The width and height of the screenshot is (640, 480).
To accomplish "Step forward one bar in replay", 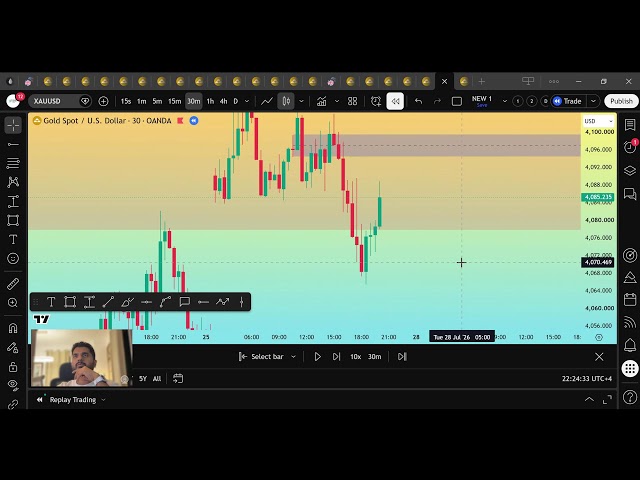I will click(x=336, y=357).
